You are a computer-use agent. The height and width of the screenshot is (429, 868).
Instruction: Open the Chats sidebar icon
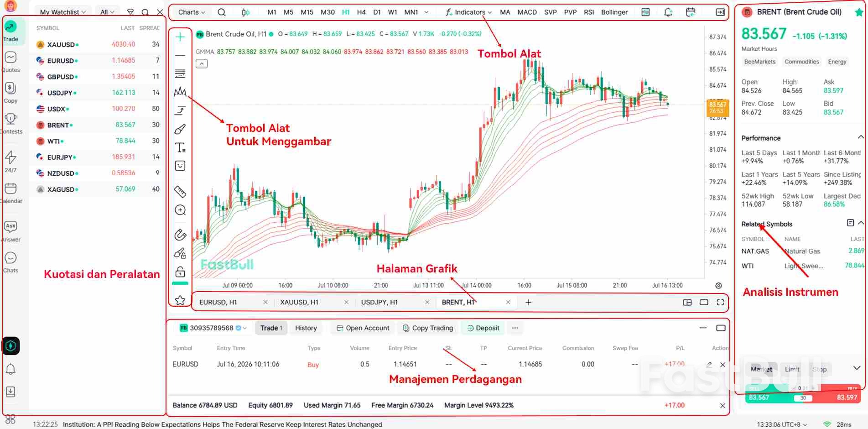coord(10,262)
